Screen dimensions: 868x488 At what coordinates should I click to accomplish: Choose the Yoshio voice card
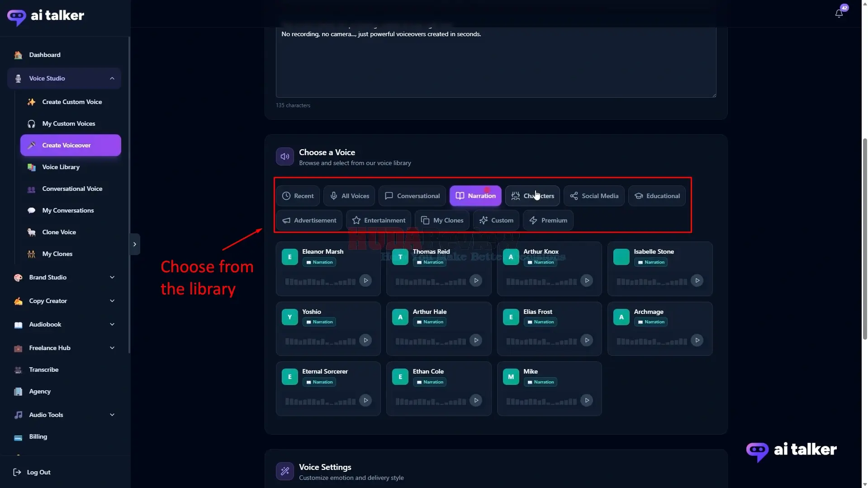tap(328, 329)
